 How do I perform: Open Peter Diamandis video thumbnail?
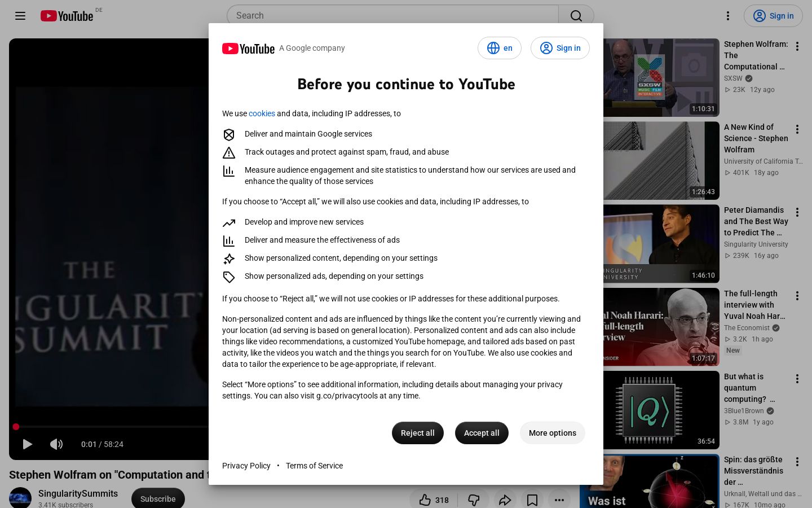point(661,244)
